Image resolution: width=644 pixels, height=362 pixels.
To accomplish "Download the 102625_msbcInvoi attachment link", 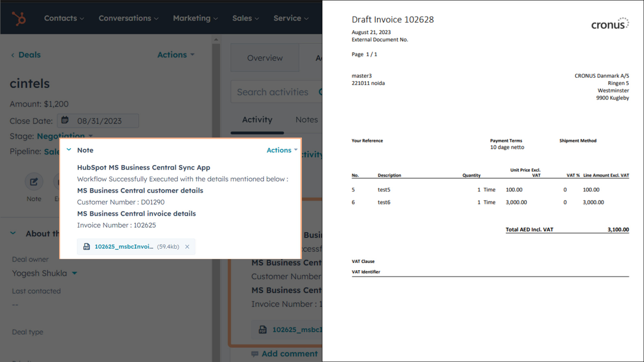I will (x=123, y=246).
